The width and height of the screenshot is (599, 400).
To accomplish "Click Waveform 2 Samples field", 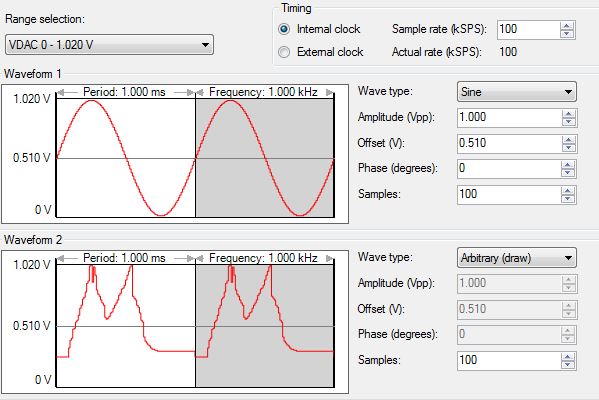I will [x=509, y=361].
